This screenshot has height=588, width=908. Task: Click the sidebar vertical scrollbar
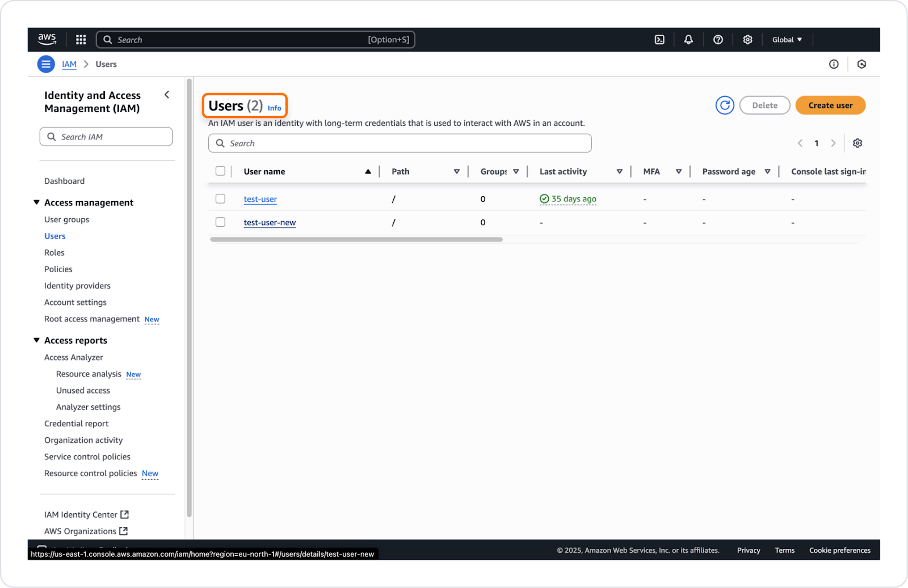click(x=189, y=298)
